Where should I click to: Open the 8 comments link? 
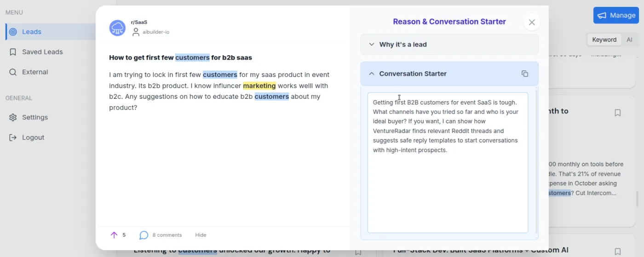click(167, 235)
